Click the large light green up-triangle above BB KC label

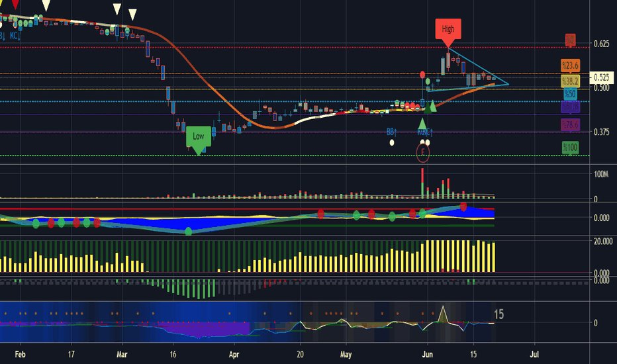coord(422,123)
